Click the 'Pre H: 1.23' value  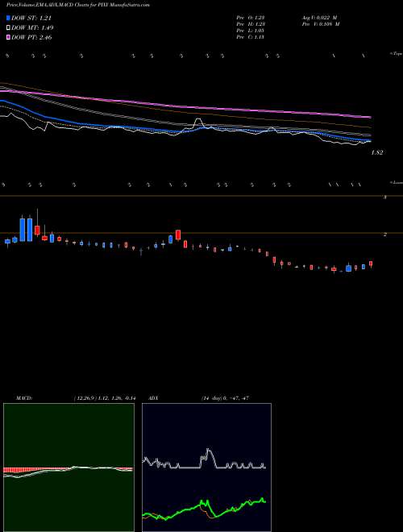click(x=251, y=24)
